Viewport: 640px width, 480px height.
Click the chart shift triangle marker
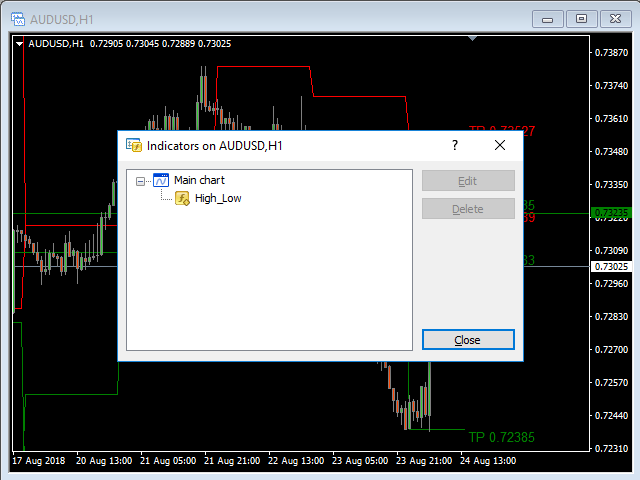pyautogui.click(x=472, y=39)
